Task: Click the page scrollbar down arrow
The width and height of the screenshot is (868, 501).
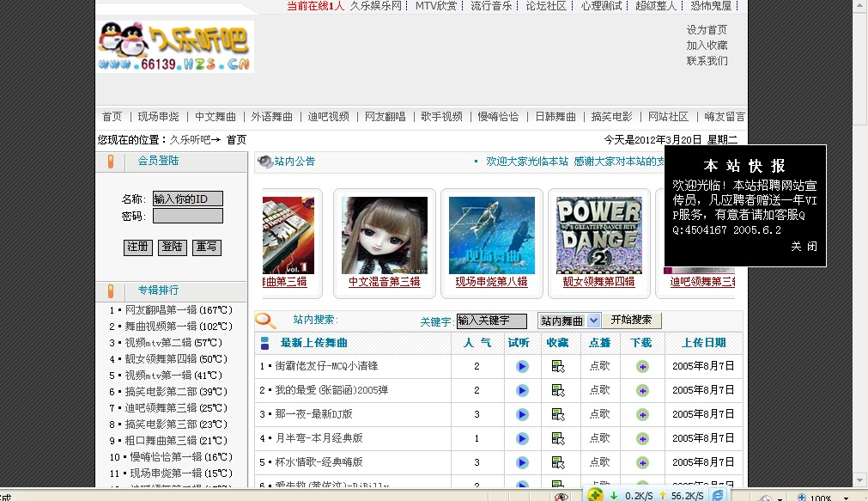Action: pos(859,480)
